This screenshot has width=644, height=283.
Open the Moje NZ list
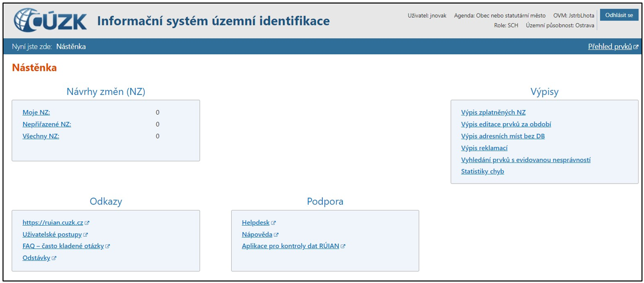tap(36, 113)
